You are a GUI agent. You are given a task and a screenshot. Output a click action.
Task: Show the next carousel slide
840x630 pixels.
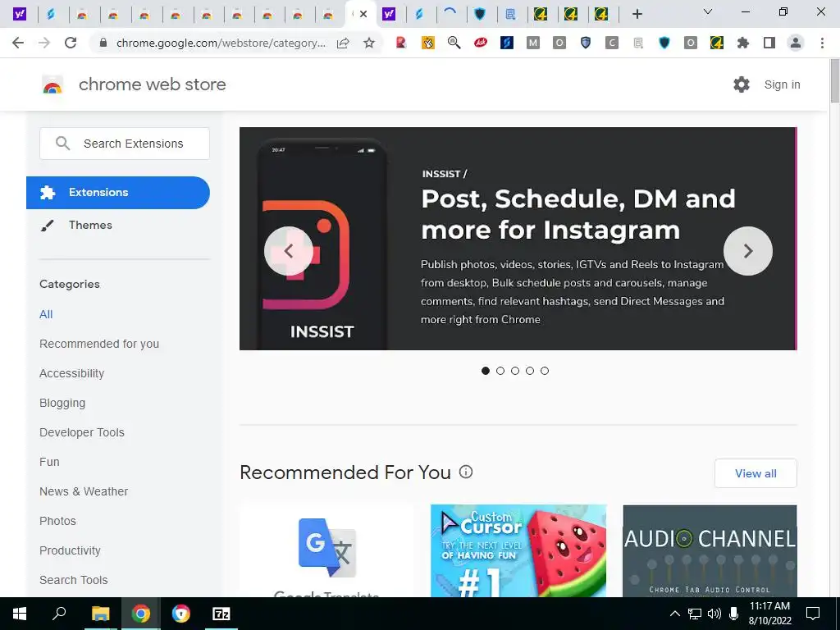tap(748, 251)
